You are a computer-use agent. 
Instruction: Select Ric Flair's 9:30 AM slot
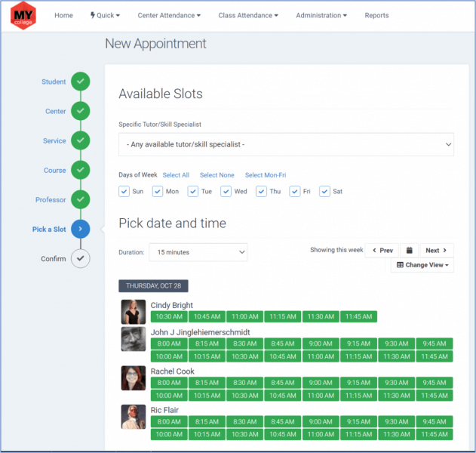pyautogui.click(x=397, y=421)
